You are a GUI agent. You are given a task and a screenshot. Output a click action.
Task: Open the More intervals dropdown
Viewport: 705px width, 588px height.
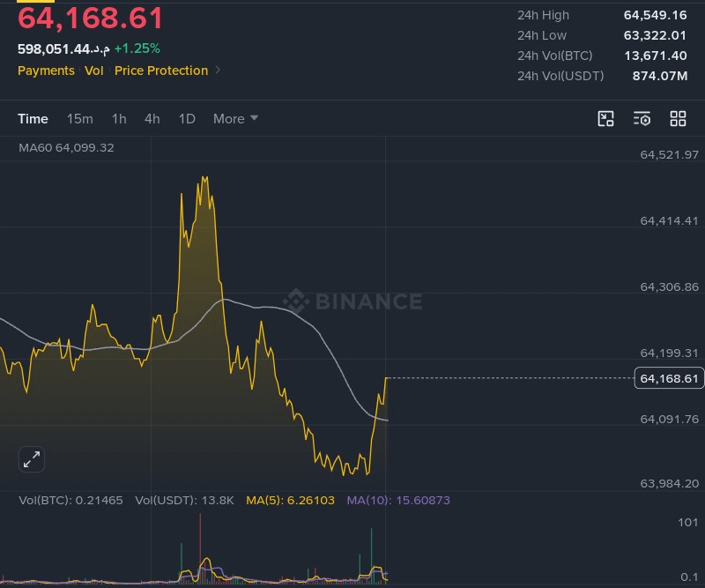coord(235,119)
